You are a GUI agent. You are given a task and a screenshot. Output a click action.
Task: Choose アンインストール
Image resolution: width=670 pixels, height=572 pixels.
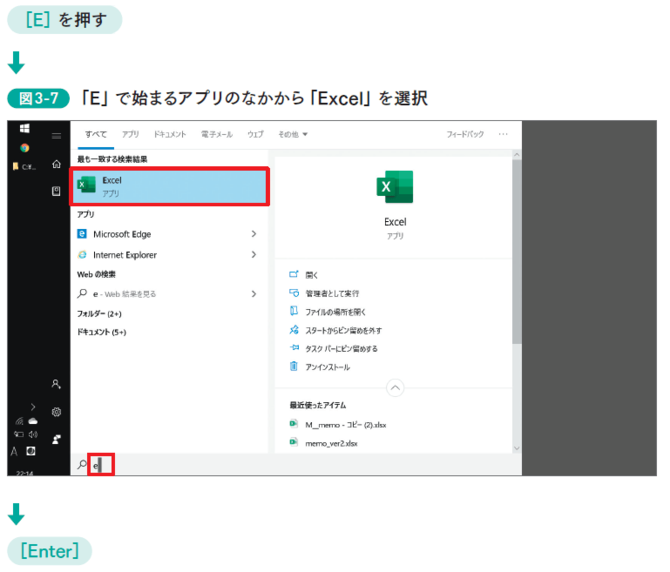pos(327,367)
